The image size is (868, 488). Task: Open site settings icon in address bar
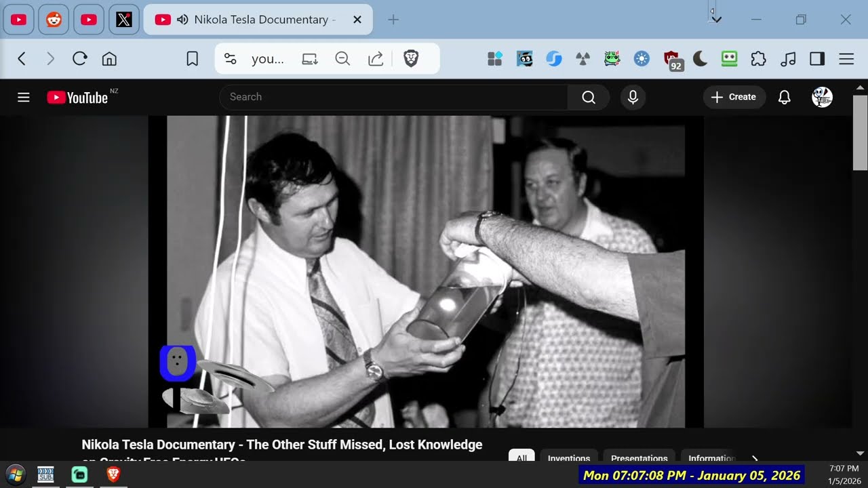coord(231,59)
